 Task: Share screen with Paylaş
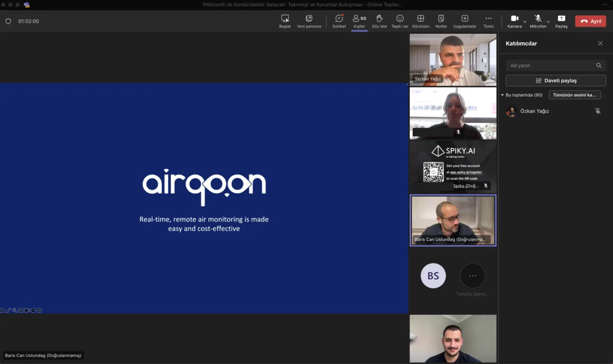tap(561, 21)
